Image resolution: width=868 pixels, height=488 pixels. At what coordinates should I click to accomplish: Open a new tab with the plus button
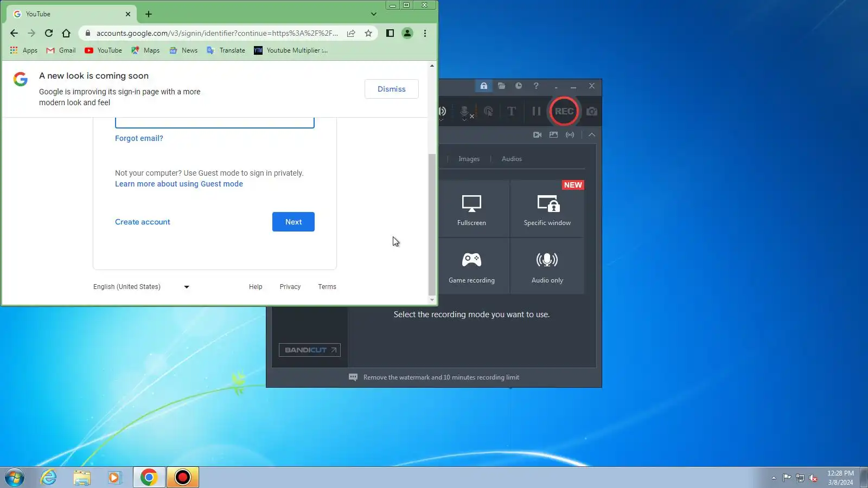point(149,14)
